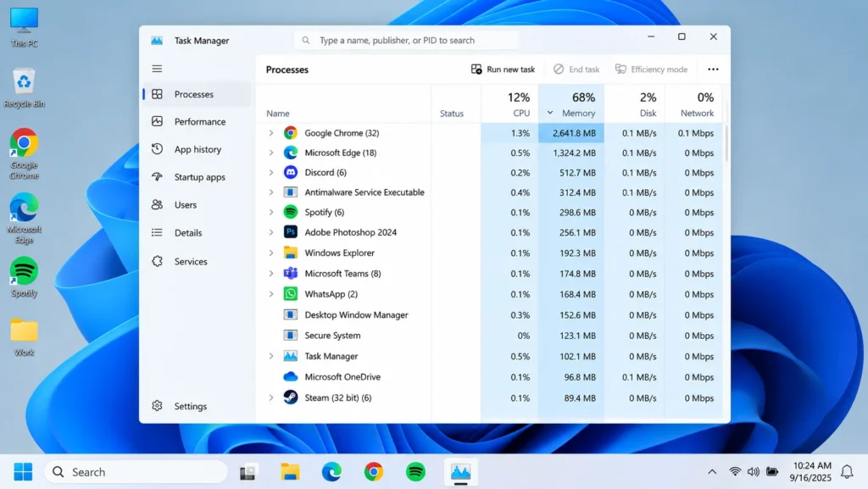
Task: Go to Startup apps page
Action: pyautogui.click(x=197, y=177)
